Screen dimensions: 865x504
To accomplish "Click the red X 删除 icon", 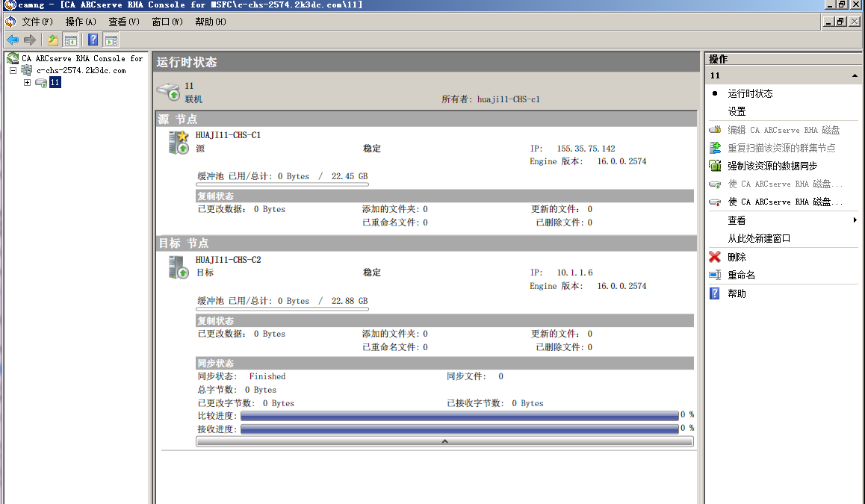I will (714, 257).
